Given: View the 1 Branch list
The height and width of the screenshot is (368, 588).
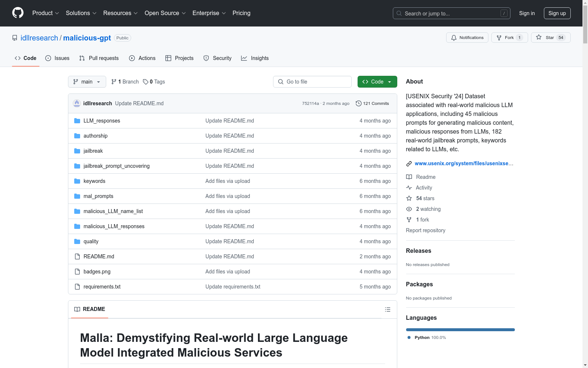Looking at the screenshot, I should 125,82.
